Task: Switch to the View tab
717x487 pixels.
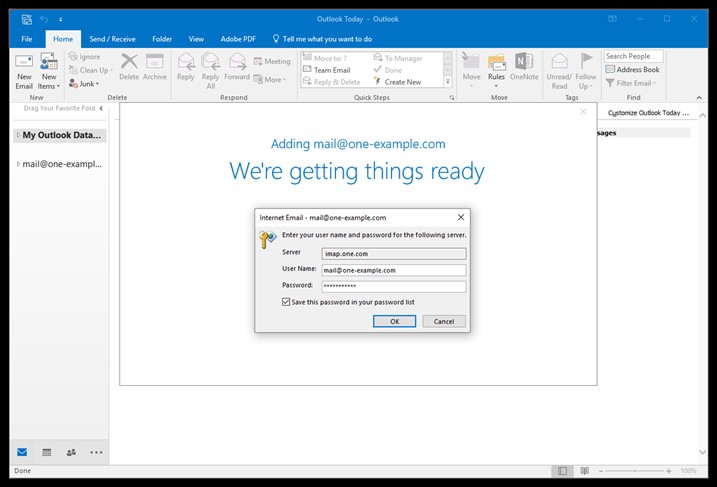Action: pos(196,39)
